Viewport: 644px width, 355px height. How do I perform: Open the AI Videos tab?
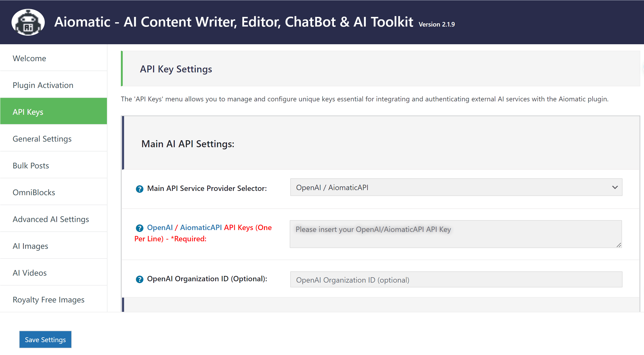coord(54,273)
